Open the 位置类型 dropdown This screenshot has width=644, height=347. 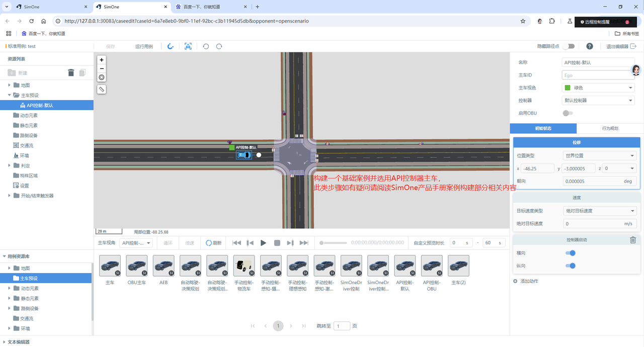click(599, 156)
